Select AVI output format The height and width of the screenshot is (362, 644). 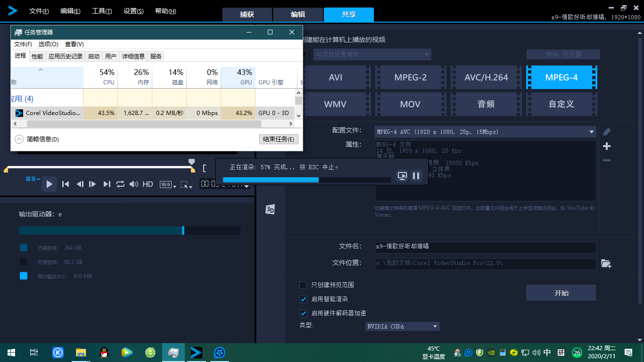[336, 77]
